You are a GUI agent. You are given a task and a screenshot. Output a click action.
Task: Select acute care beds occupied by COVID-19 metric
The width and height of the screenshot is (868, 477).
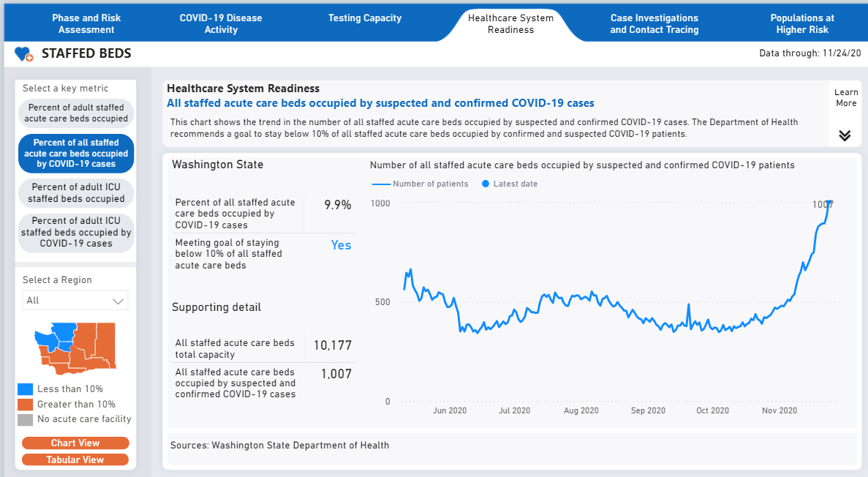click(76, 154)
